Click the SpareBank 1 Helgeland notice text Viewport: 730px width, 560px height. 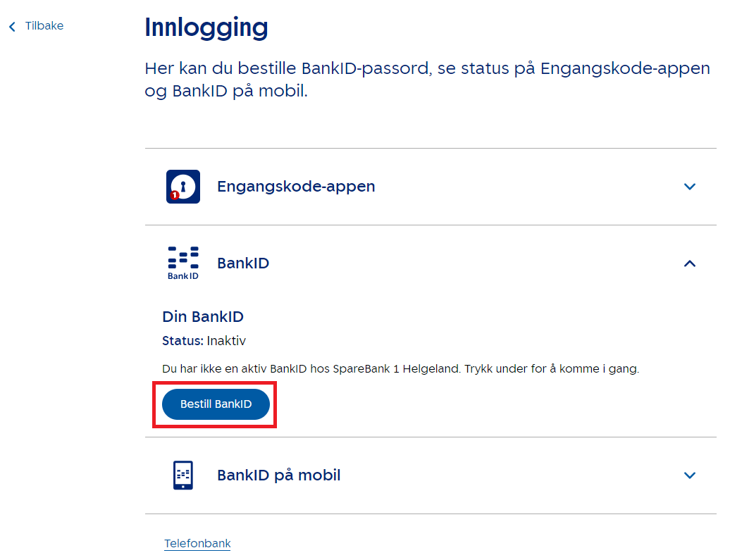(x=400, y=369)
